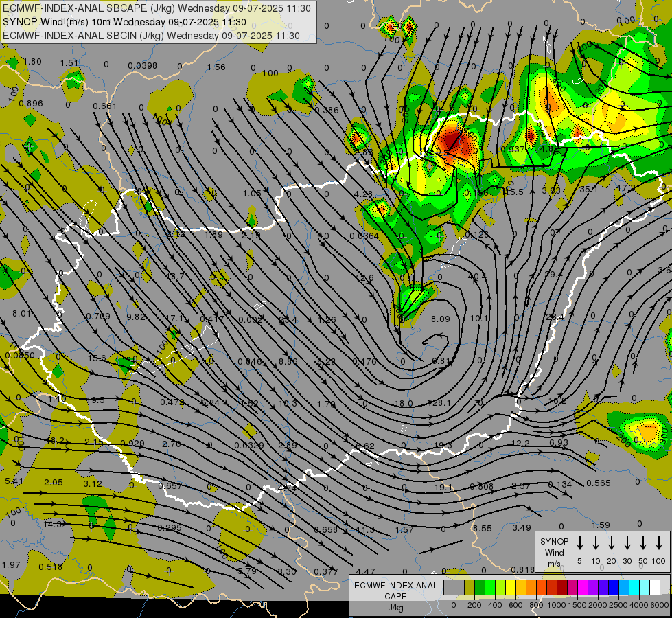
Task: Click the map value '28.1'
Action: pos(441,402)
